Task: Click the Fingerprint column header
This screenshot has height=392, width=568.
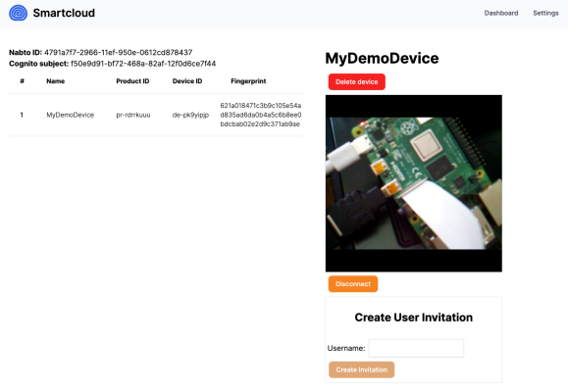Action: point(248,81)
